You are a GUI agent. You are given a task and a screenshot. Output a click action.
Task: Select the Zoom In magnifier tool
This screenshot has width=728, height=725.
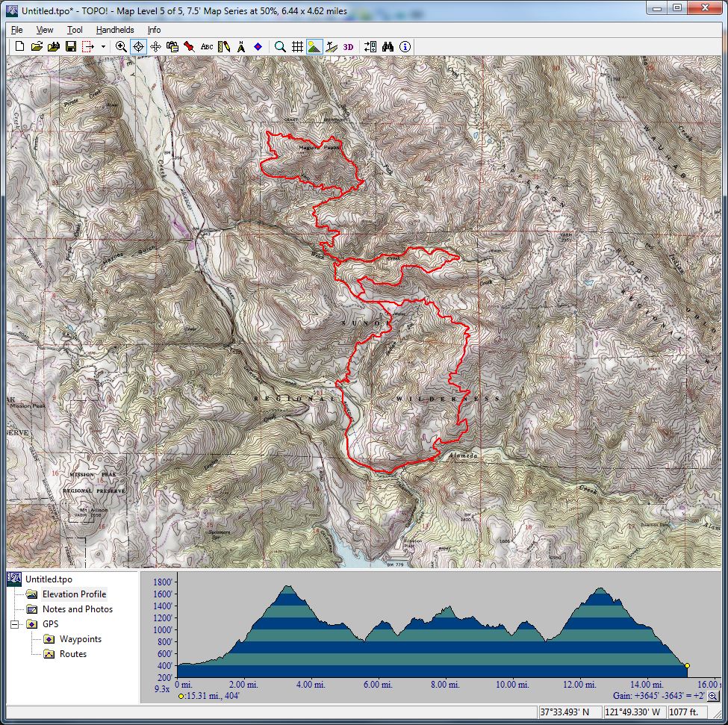coord(121,46)
